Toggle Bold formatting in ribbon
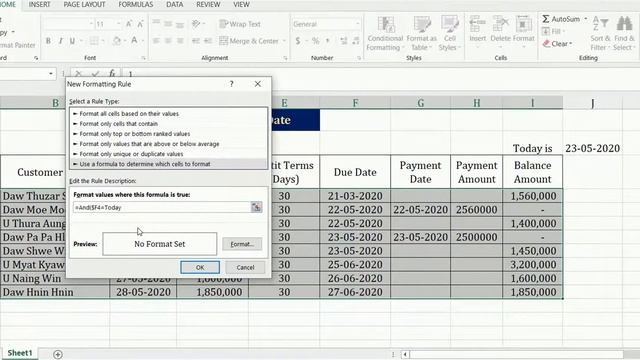The width and height of the screenshot is (640, 360). (48, 41)
